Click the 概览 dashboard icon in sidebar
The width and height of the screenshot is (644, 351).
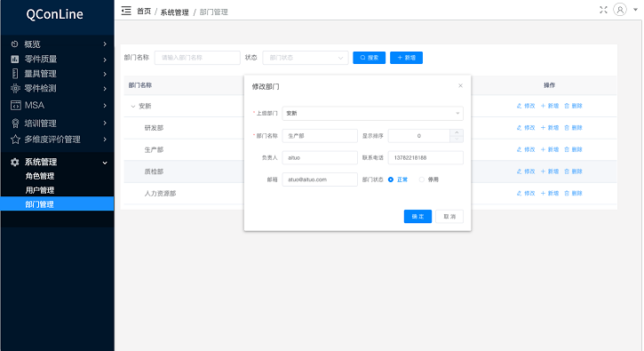coord(15,44)
